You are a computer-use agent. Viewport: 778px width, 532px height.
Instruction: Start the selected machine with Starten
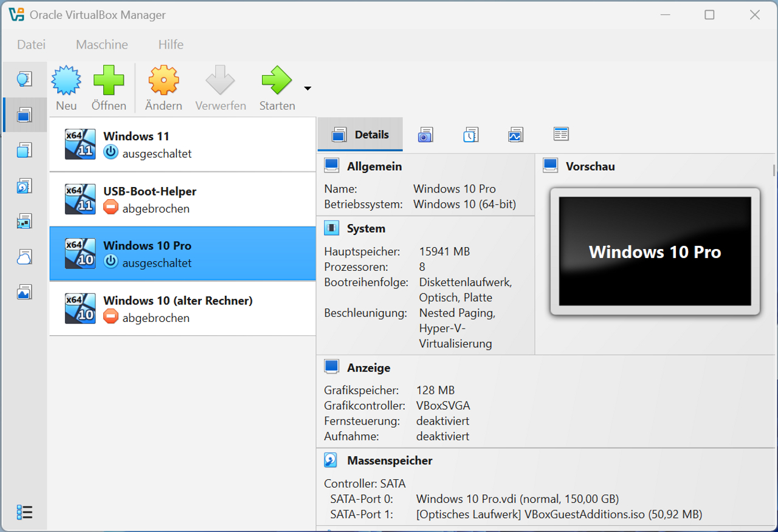click(277, 89)
